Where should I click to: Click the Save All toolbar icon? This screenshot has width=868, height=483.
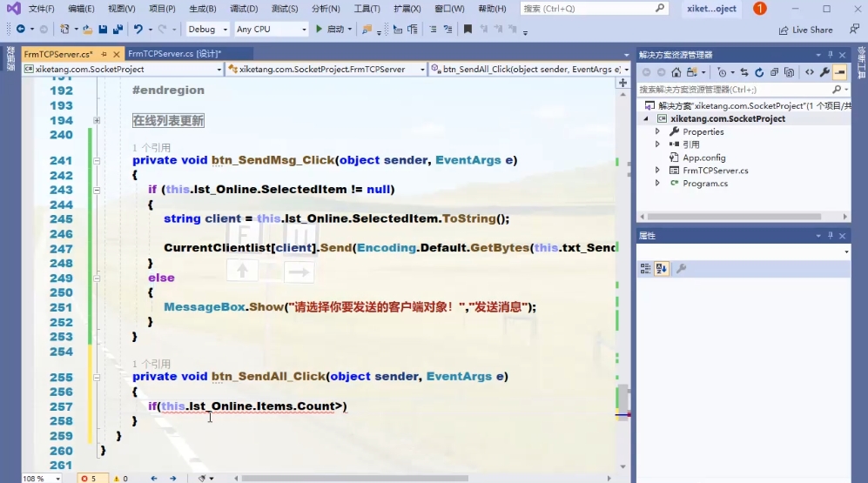(x=115, y=29)
